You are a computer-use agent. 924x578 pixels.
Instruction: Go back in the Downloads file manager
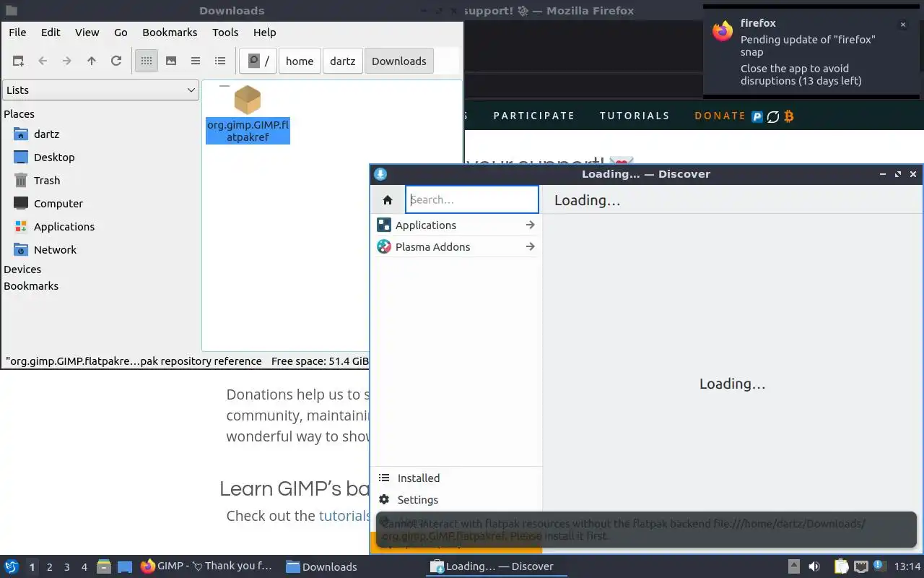(x=43, y=61)
